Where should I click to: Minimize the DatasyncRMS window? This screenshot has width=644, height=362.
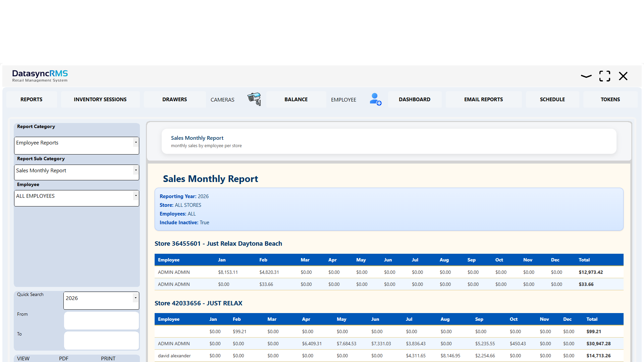[x=586, y=76]
